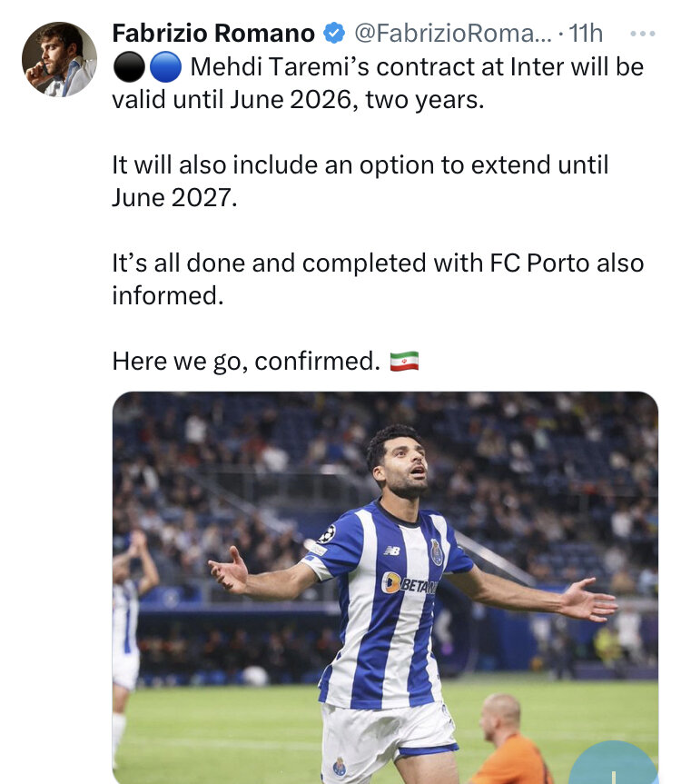681x784 pixels.
Task: Select the "valid until June 2026" sentence
Action: click(298, 99)
